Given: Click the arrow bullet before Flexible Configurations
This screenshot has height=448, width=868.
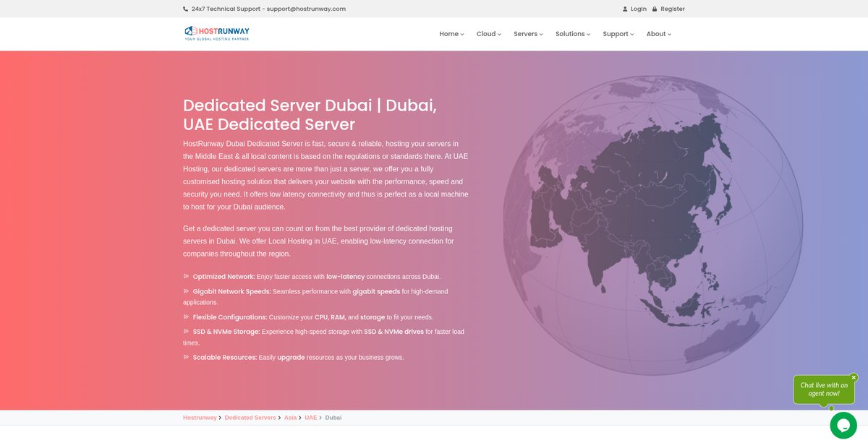Looking at the screenshot, I should (186, 316).
